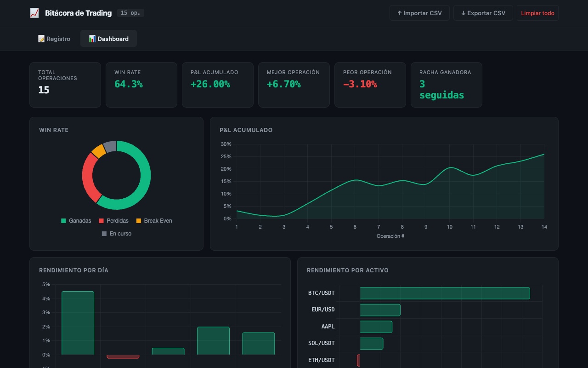Click the tallest green bar in Rendimiento por Día
The width and height of the screenshot is (588, 368).
click(78, 323)
